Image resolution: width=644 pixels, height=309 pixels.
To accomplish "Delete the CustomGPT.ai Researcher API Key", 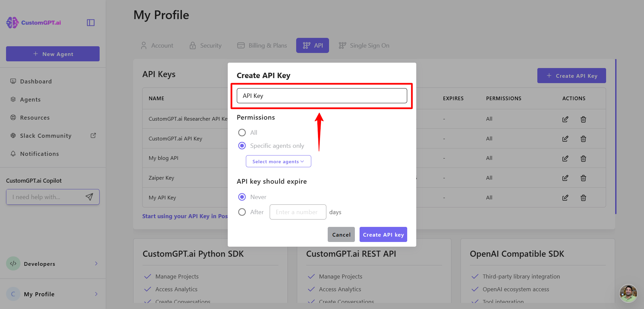I will click(x=583, y=119).
